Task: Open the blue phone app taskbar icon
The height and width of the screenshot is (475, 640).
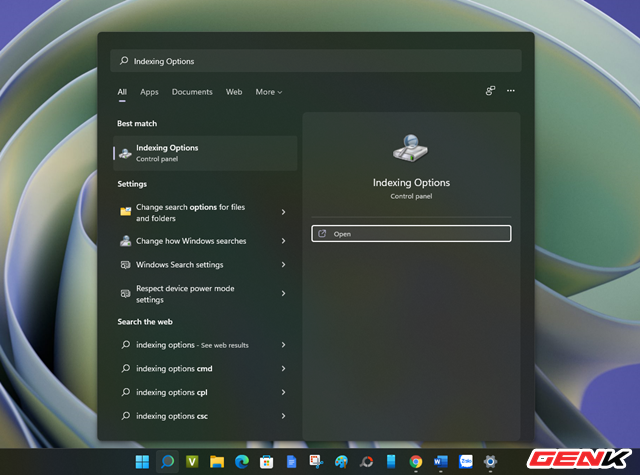Action: (x=391, y=462)
